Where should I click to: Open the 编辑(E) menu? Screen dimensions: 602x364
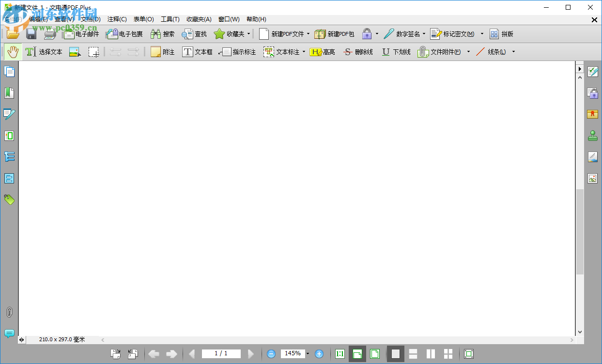[38, 19]
